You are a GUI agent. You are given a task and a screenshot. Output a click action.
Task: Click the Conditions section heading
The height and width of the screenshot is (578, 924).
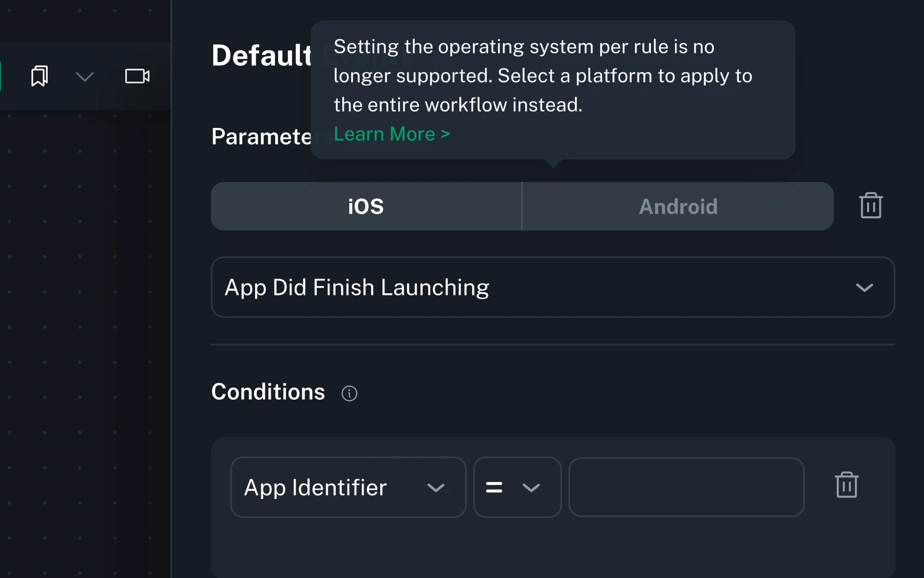[267, 392]
